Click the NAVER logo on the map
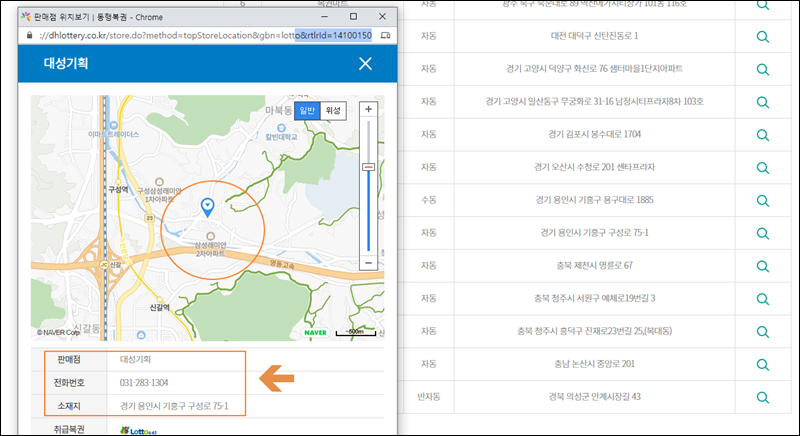This screenshot has height=436, width=800. (315, 332)
